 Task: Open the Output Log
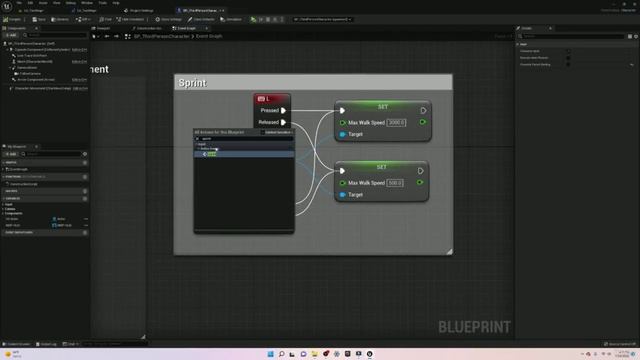pos(46,344)
